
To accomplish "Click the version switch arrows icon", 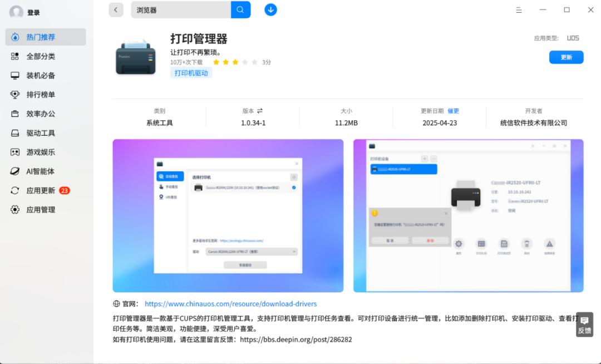I will [260, 111].
